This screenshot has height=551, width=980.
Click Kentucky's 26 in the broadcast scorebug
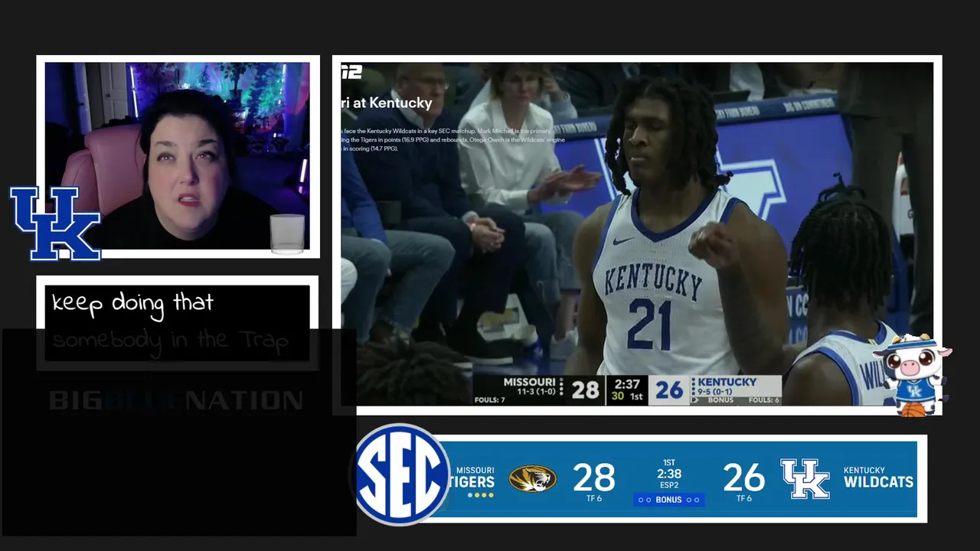point(668,390)
